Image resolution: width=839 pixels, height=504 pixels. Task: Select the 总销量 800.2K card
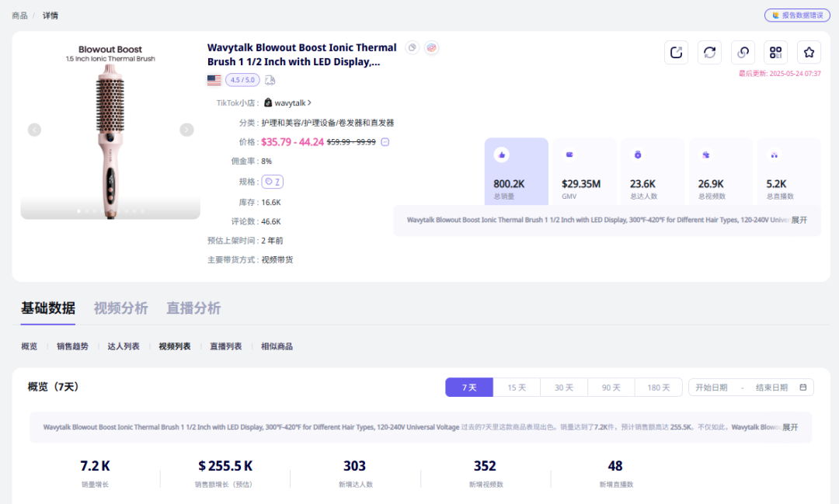tap(517, 171)
